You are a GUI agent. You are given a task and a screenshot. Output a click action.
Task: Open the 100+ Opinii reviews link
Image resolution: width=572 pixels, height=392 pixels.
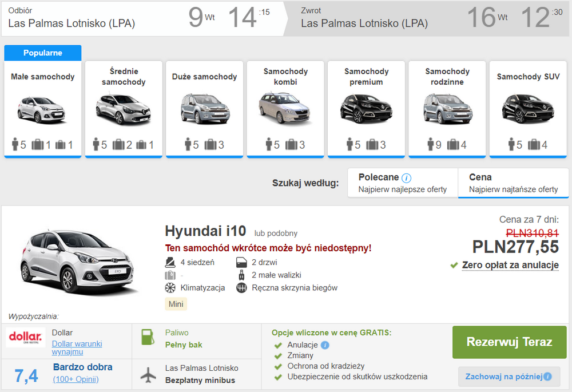tap(76, 379)
